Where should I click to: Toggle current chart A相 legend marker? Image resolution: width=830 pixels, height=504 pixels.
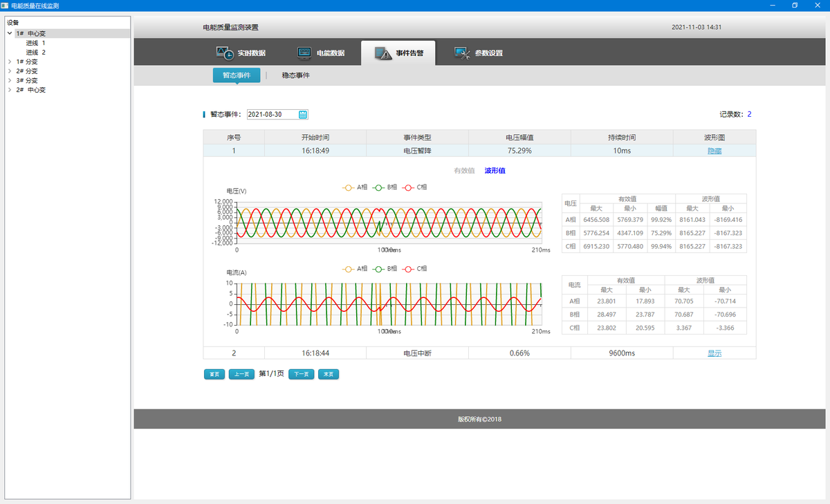349,268
